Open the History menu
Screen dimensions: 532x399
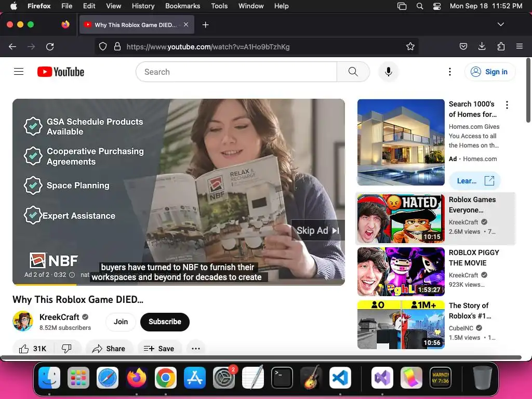coord(143,6)
